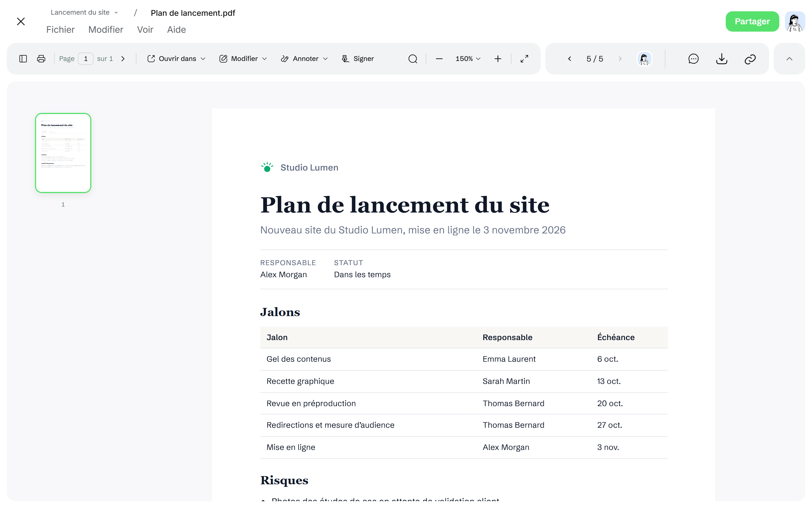This screenshot has height=508, width=812.
Task: Enter fullscreen with expand arrows icon
Action: click(x=524, y=59)
